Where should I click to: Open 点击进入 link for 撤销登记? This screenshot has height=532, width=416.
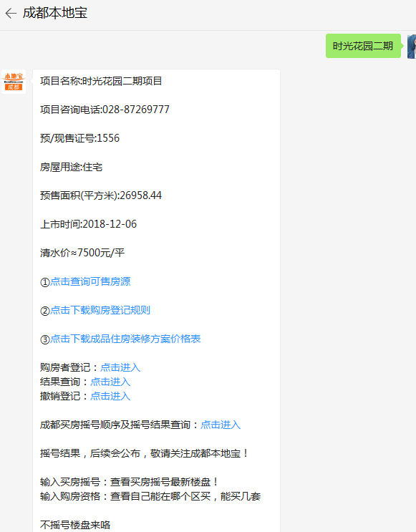[110, 396]
